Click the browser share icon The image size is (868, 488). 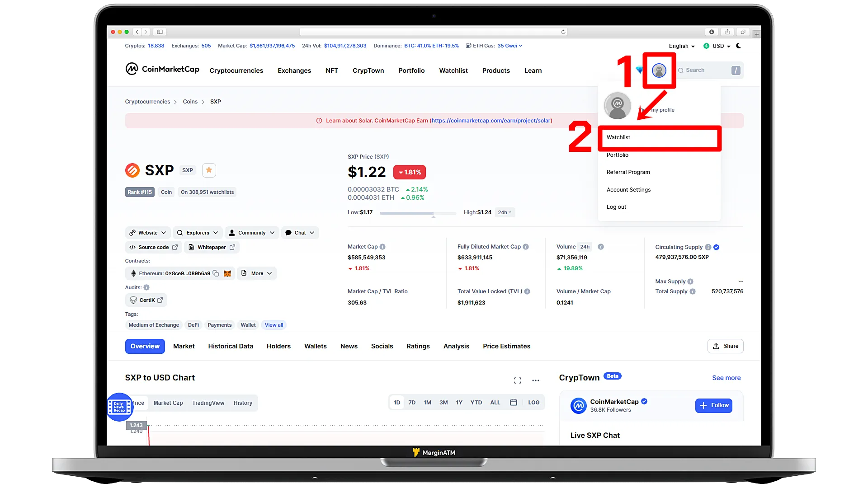coord(727,32)
